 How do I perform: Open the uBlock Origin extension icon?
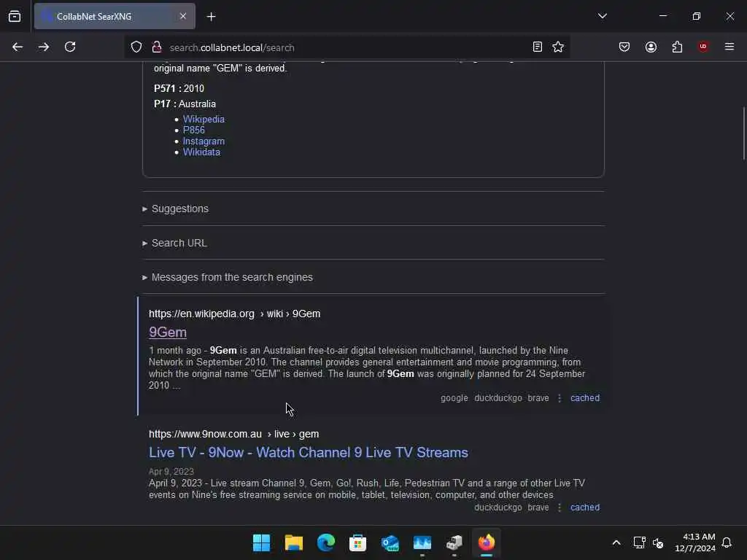click(x=703, y=47)
